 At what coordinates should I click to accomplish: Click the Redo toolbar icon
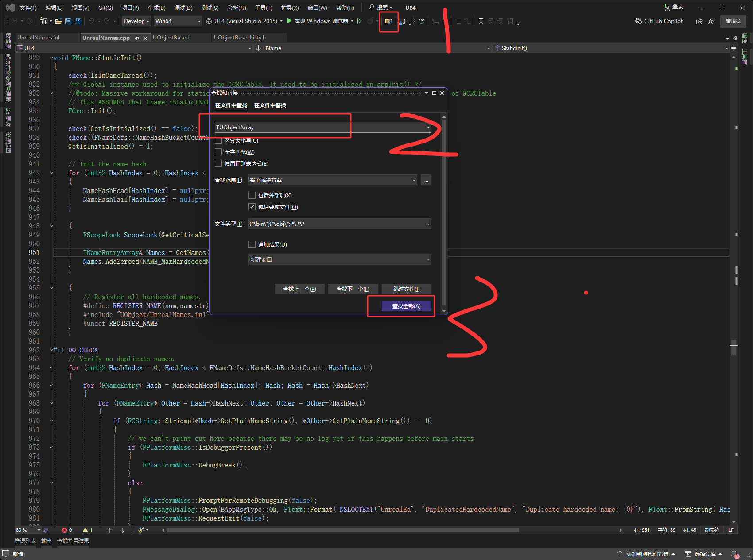107,21
